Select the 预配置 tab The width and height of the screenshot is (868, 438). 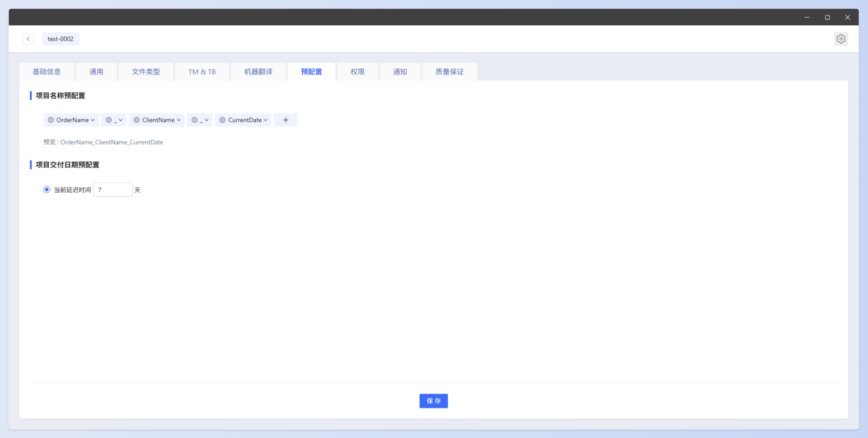[x=311, y=71]
